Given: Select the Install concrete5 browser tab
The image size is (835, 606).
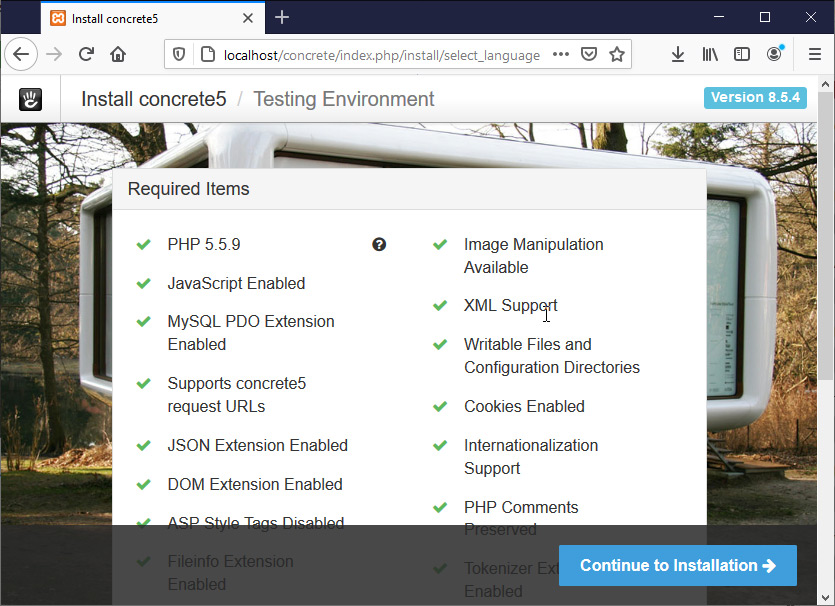Looking at the screenshot, I should [140, 18].
